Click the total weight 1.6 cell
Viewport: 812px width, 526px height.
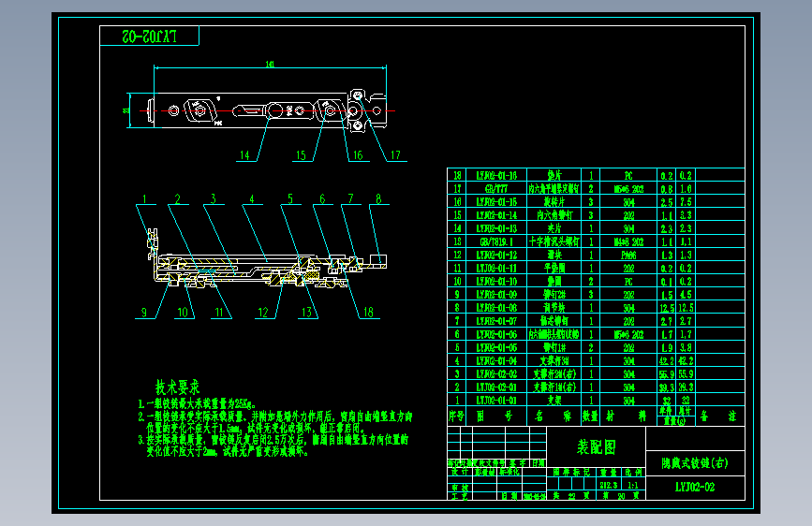pyautogui.click(x=686, y=189)
